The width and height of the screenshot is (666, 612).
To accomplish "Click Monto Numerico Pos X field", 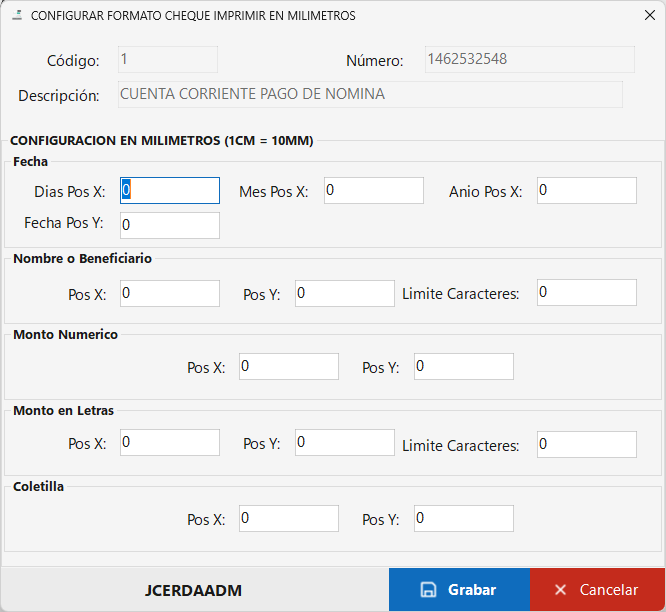I will [289, 366].
